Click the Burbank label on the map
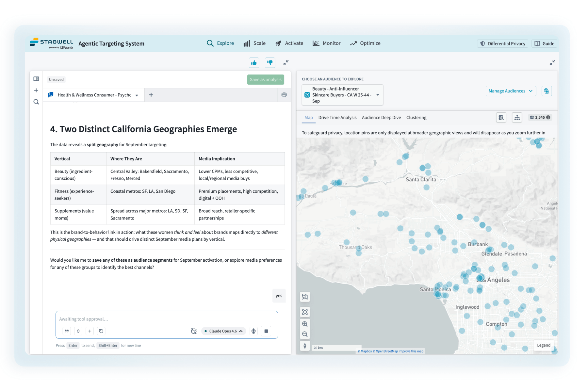This screenshot has width=588, height=392. click(478, 244)
